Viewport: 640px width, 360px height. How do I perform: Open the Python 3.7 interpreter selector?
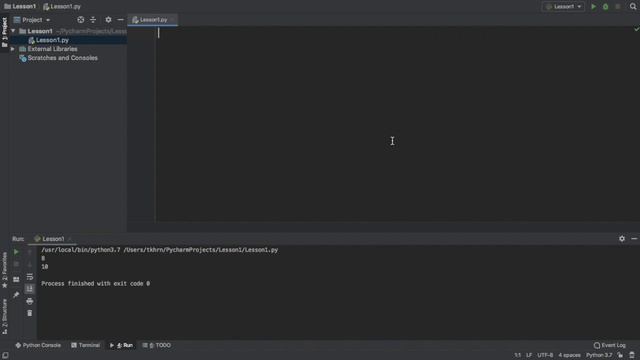(x=599, y=355)
